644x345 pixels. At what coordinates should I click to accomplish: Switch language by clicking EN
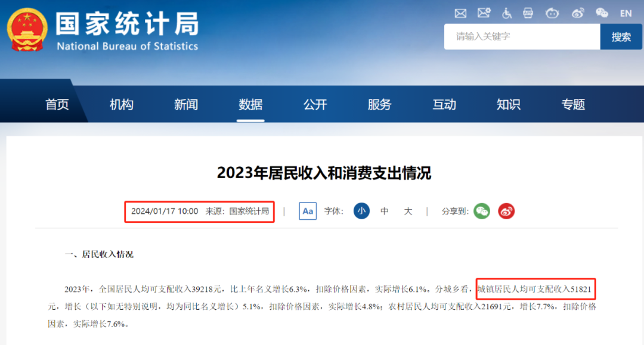pyautogui.click(x=626, y=13)
